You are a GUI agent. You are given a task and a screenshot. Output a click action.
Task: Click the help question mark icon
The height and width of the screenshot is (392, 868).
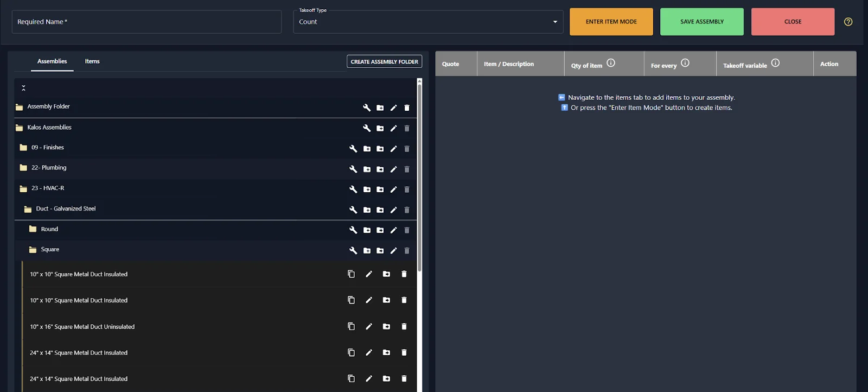848,22
